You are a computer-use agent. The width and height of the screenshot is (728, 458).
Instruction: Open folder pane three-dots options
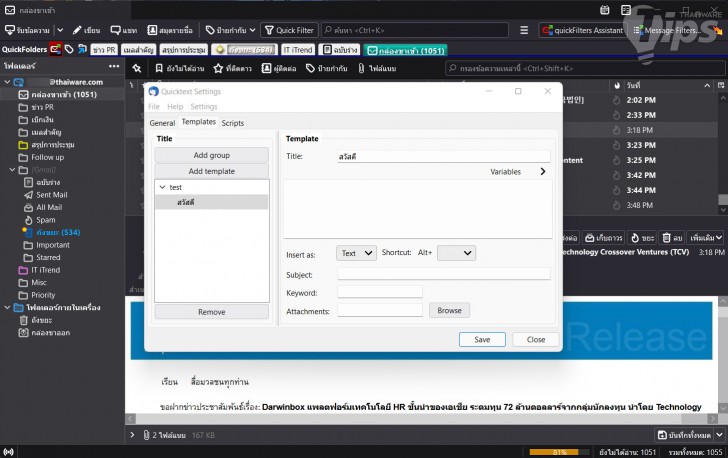[114, 66]
